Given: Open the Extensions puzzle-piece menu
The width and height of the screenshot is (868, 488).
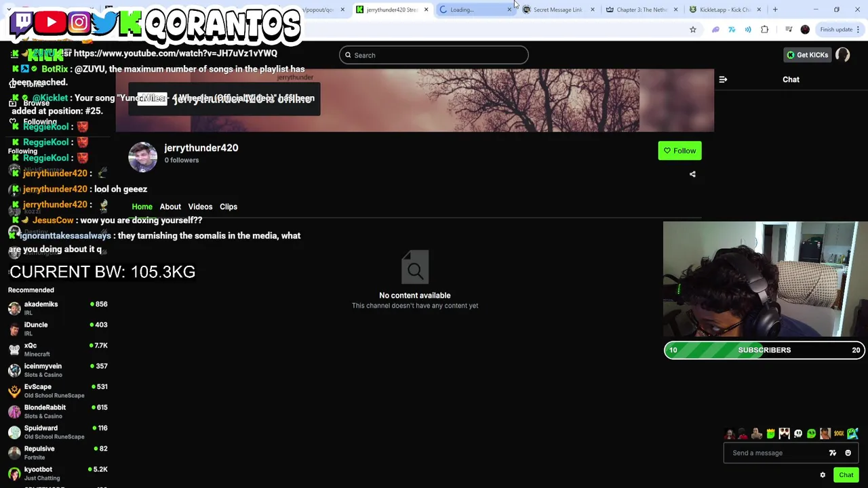Looking at the screenshot, I should (x=764, y=29).
